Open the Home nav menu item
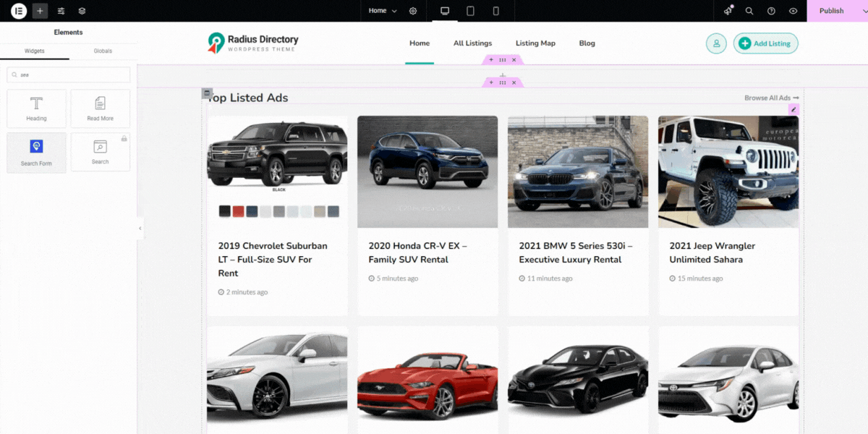This screenshot has height=434, width=868. coord(420,43)
